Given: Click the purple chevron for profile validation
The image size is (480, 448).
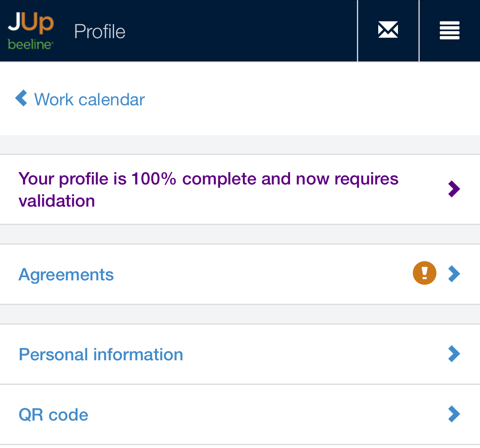Looking at the screenshot, I should click(454, 189).
